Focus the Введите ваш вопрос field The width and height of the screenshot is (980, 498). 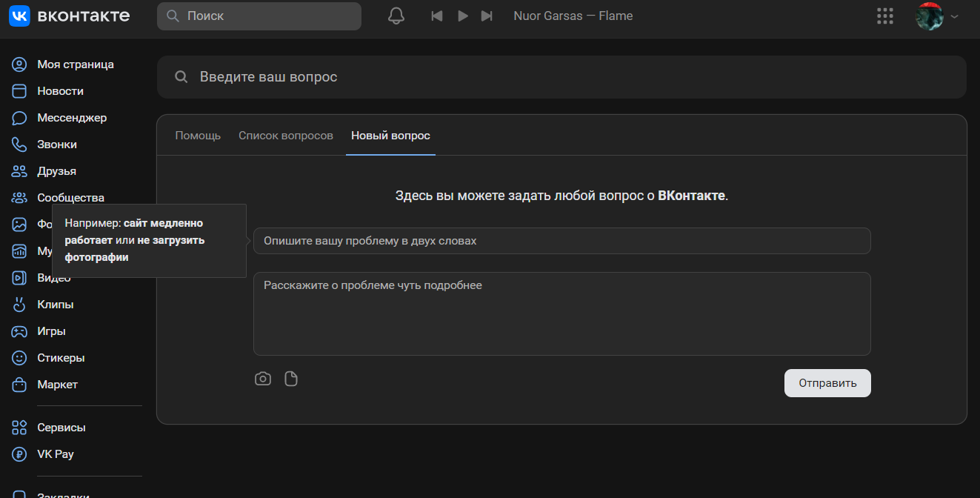(x=561, y=77)
